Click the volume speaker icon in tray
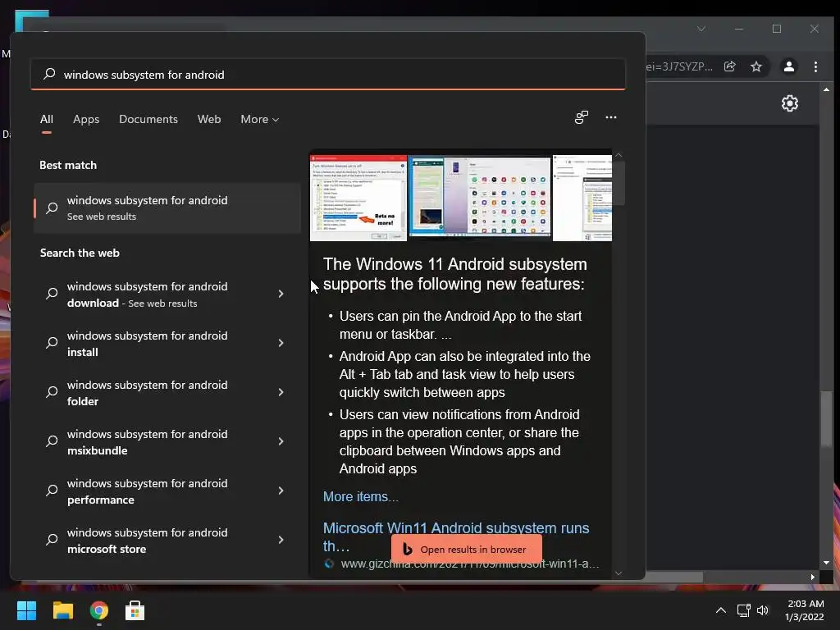Image resolution: width=840 pixels, height=630 pixels. [763, 610]
